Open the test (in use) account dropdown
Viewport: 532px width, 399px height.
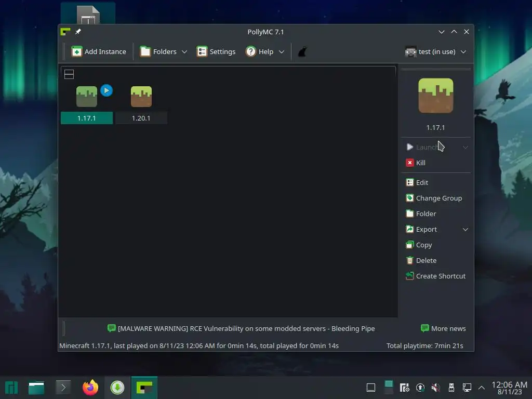[x=436, y=51]
